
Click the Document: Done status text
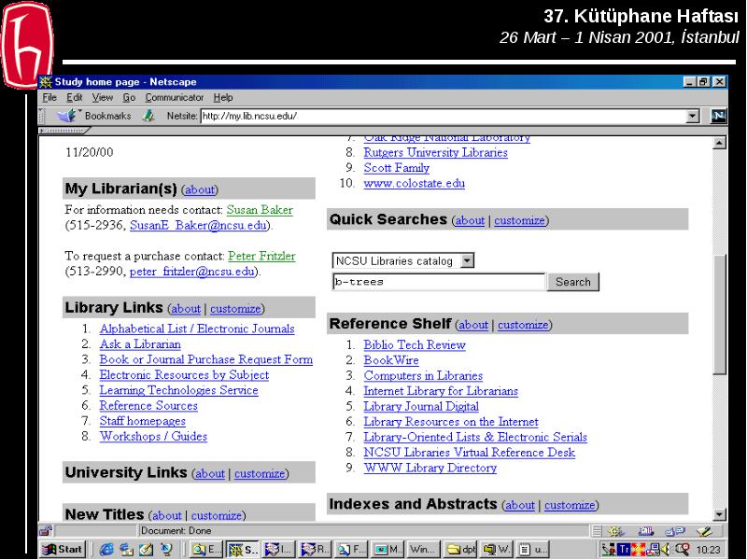pyautogui.click(x=176, y=530)
